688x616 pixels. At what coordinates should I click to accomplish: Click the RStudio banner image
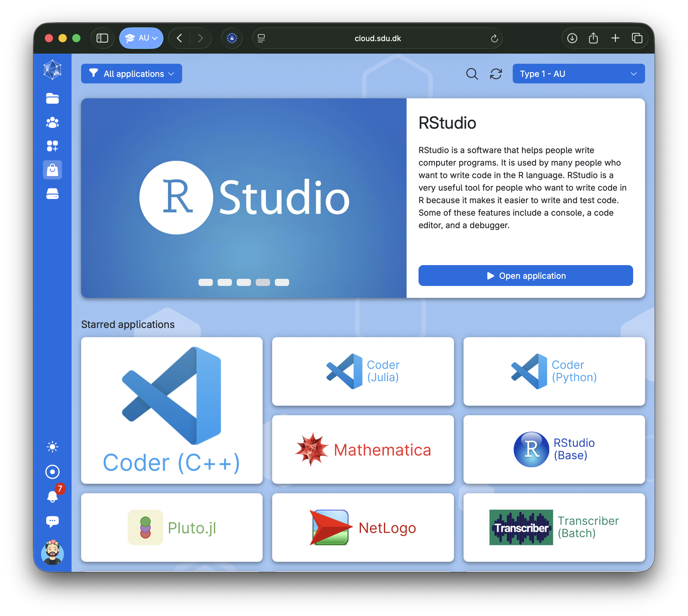tap(244, 198)
